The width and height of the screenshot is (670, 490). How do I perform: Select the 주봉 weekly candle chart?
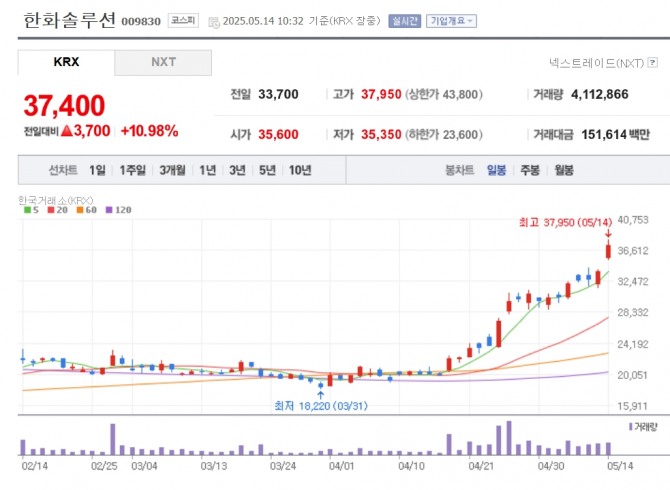(530, 170)
